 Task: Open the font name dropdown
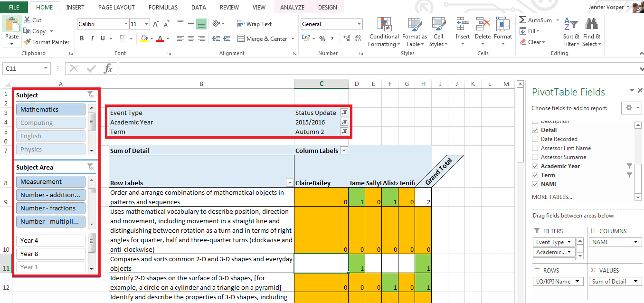click(126, 24)
